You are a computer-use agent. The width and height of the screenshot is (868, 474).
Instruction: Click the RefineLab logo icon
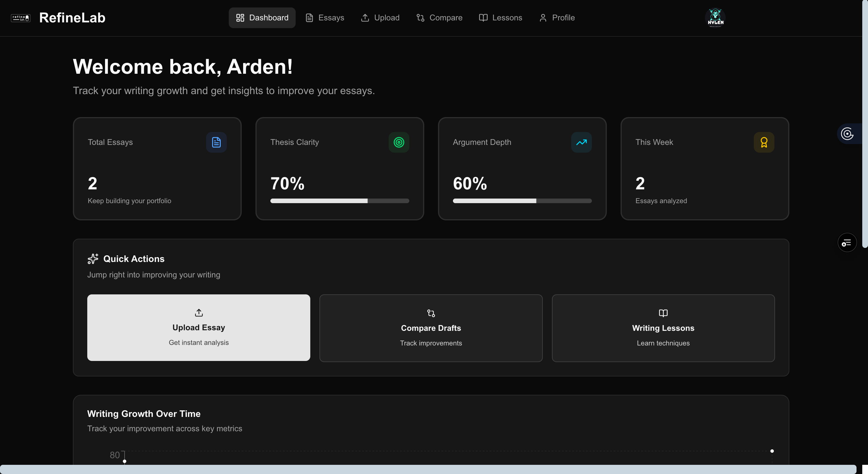pos(21,18)
